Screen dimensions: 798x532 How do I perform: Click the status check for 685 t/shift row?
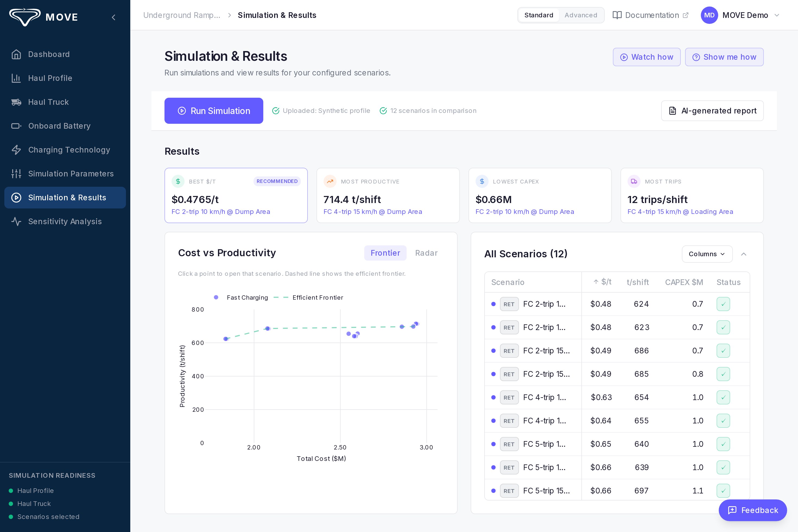(723, 374)
